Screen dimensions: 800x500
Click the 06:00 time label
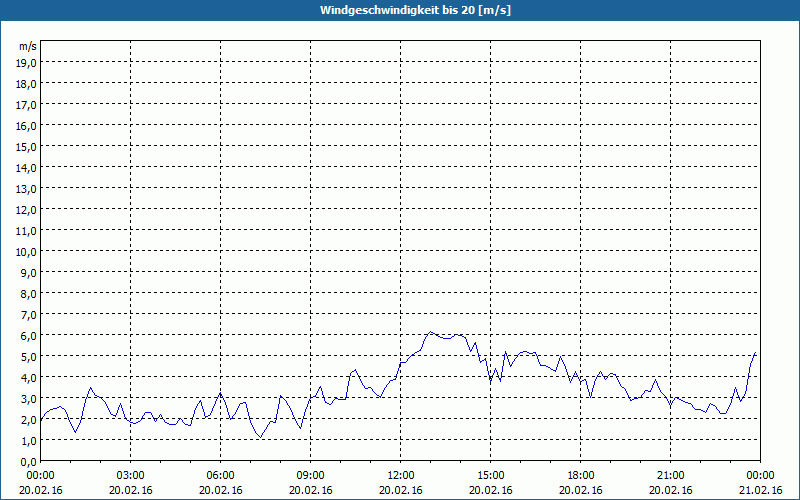pyautogui.click(x=220, y=476)
